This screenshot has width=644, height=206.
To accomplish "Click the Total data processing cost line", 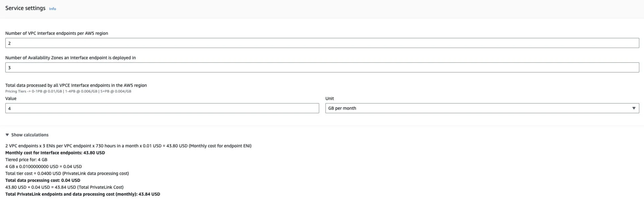I will [43, 180].
